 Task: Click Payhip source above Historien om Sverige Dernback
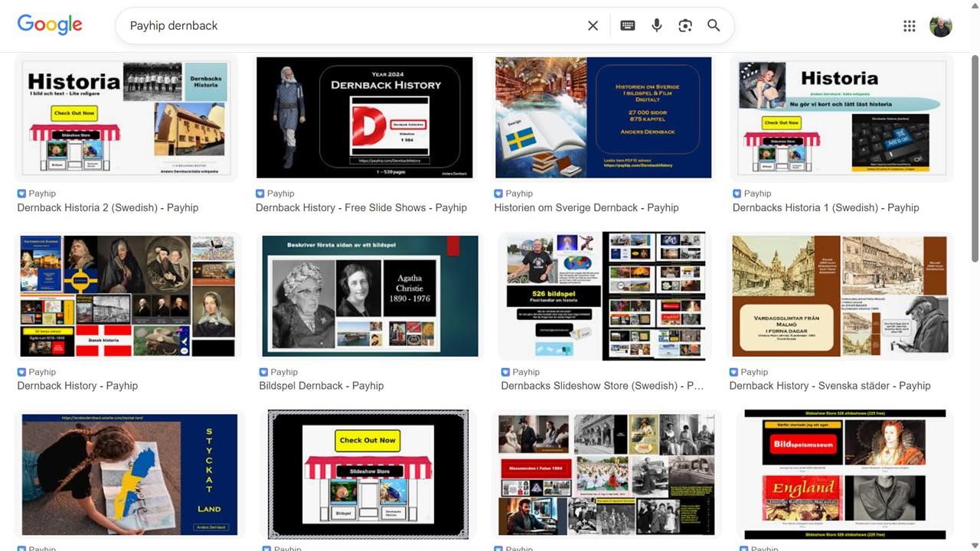(514, 194)
